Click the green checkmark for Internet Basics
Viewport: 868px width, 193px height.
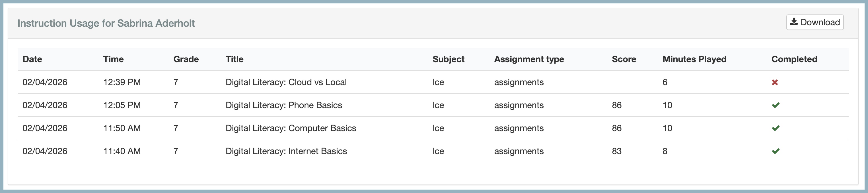tap(775, 151)
